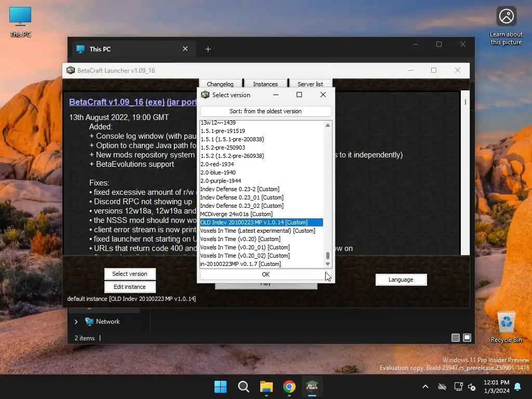Select 1.5.2-pre-250903 version
Viewport: 532px width, 399px height.
tap(261, 148)
